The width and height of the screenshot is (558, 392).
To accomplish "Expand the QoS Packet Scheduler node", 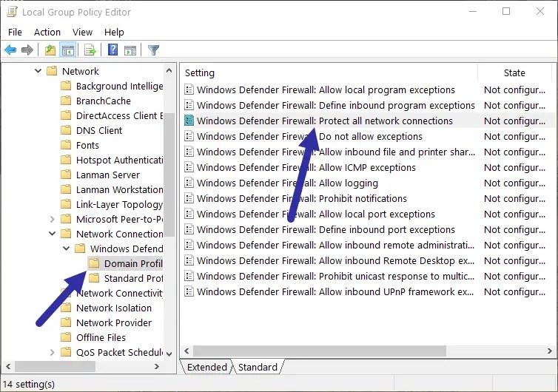I will pos(53,352).
